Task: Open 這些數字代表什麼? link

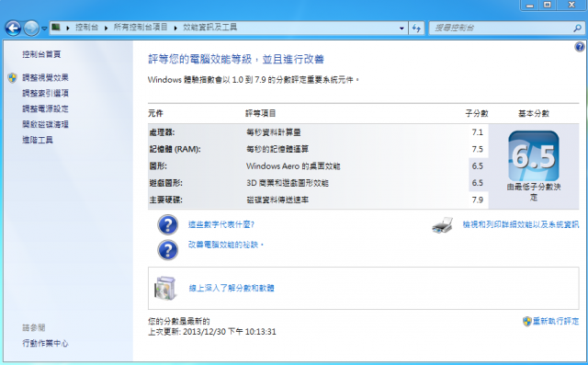Action: (221, 224)
